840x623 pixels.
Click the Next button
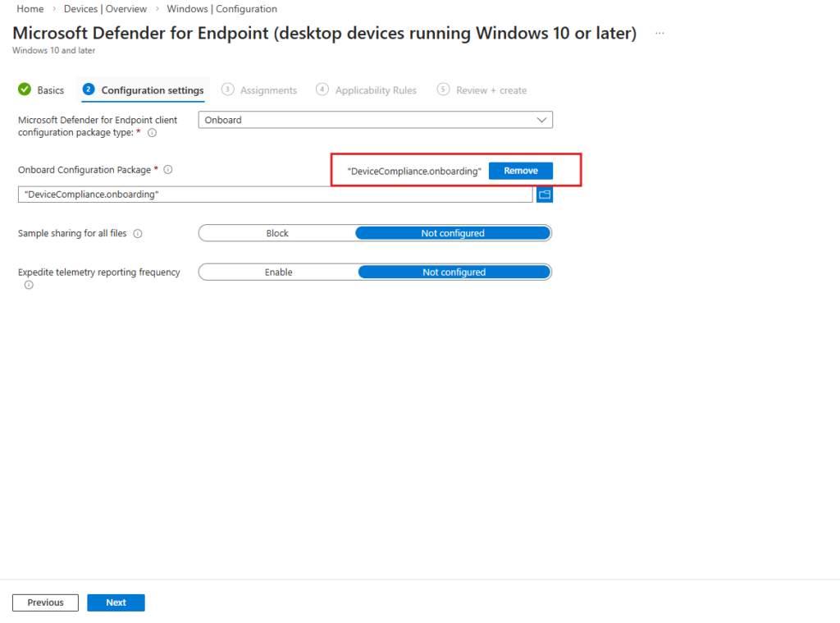(116, 602)
